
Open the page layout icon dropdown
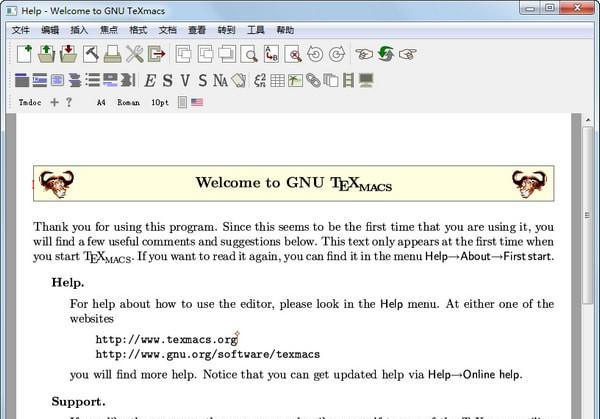pyautogui.click(x=183, y=102)
